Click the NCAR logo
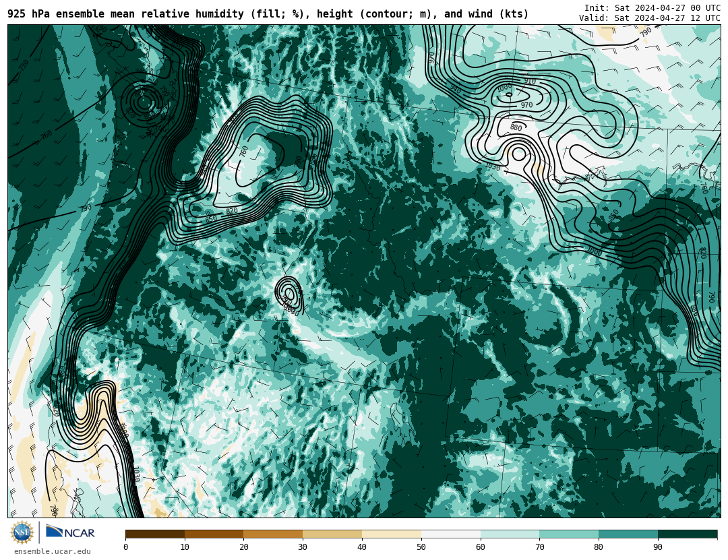Screen dimensions: 728x560 click(70, 532)
